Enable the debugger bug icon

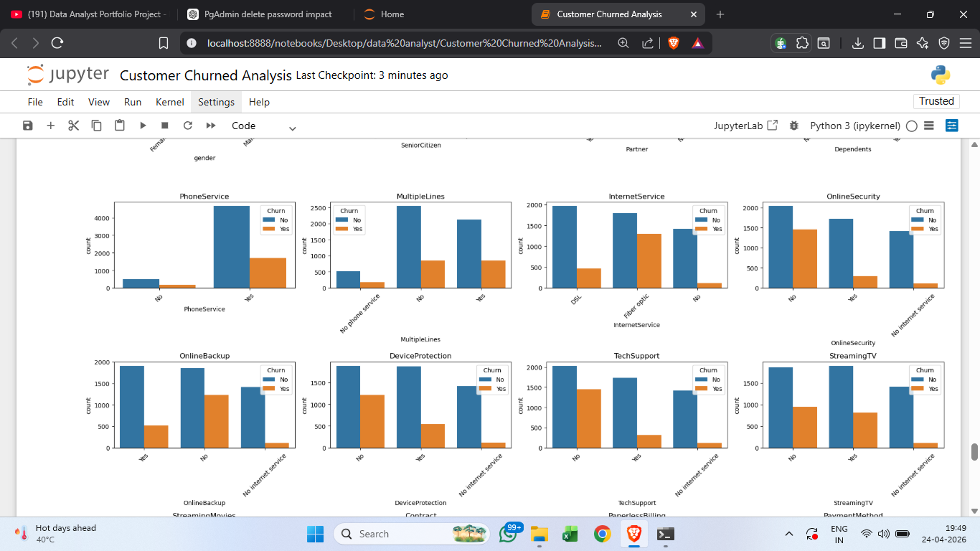pyautogui.click(x=793, y=126)
